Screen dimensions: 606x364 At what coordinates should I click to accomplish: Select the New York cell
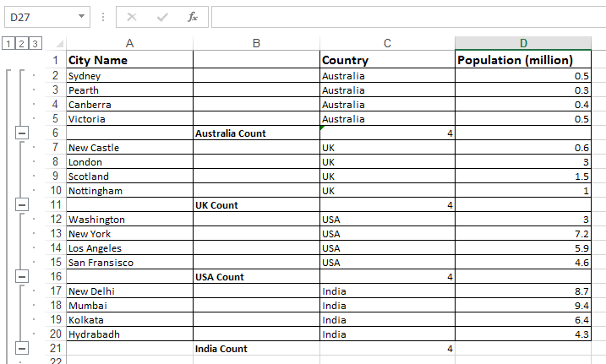click(x=130, y=234)
